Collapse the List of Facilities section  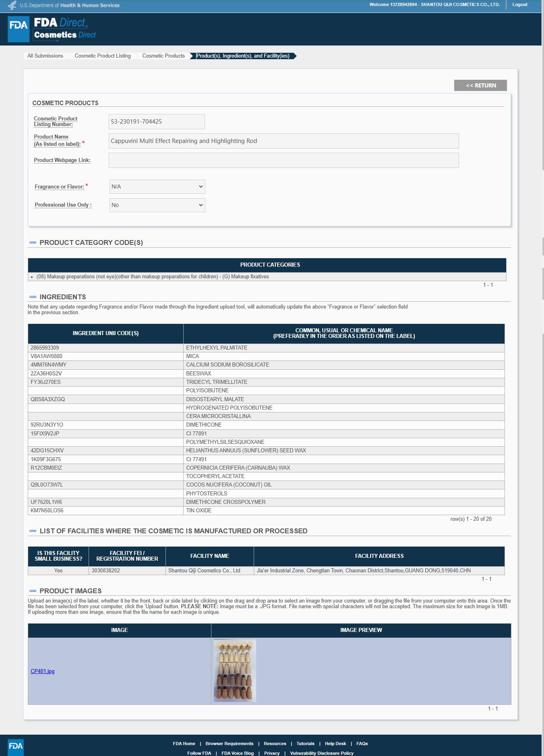point(33,531)
